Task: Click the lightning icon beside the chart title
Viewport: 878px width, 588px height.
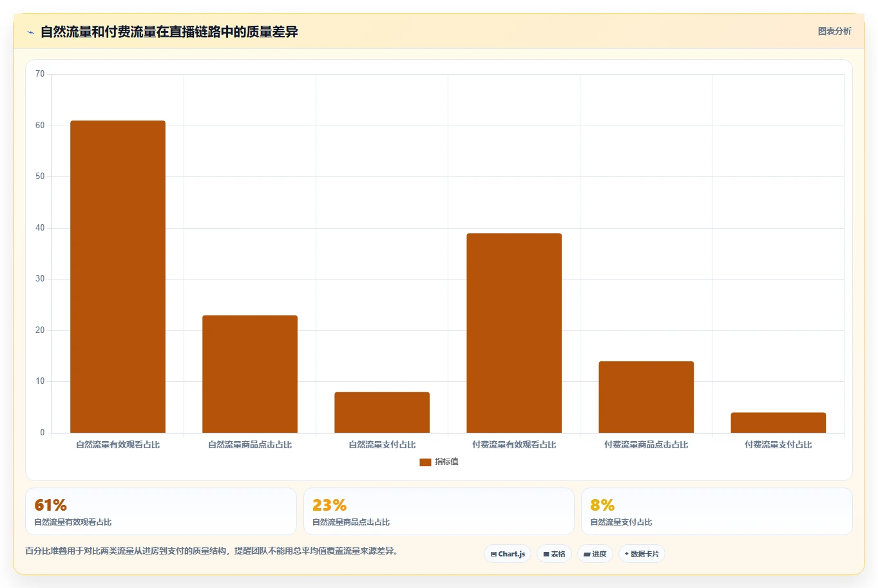Action: coord(30,32)
